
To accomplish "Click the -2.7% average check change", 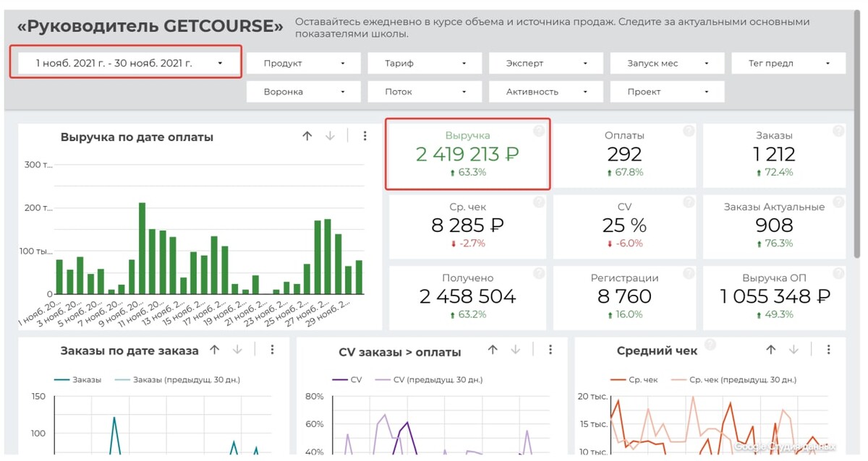I will (467, 244).
